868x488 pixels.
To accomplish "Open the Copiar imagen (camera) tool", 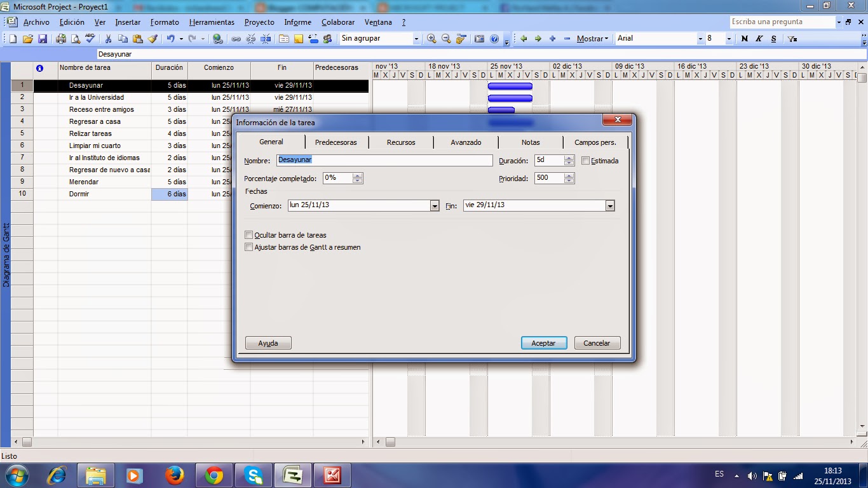I will tap(478, 39).
